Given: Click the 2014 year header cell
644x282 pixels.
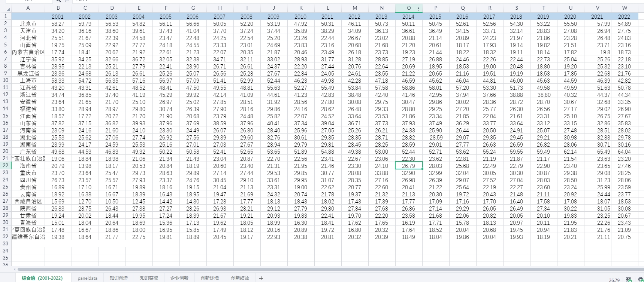Looking at the screenshot, I should 409,16.
